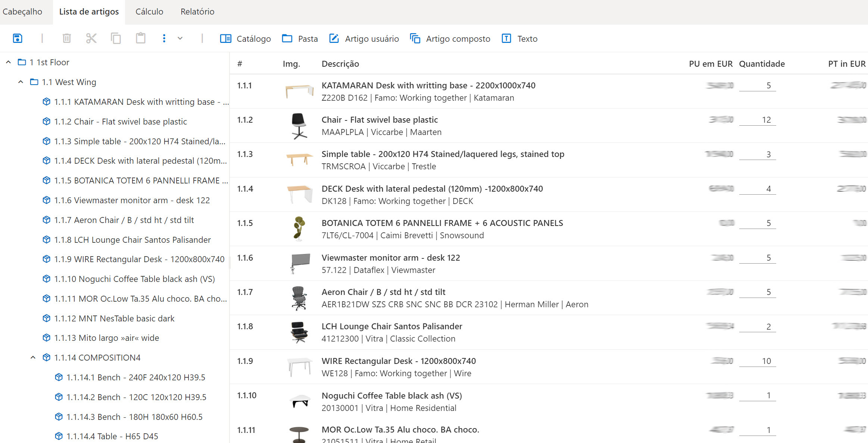Image resolution: width=868 pixels, height=443 pixels.
Task: Click the Copy icon in the toolbar
Action: [x=116, y=38]
